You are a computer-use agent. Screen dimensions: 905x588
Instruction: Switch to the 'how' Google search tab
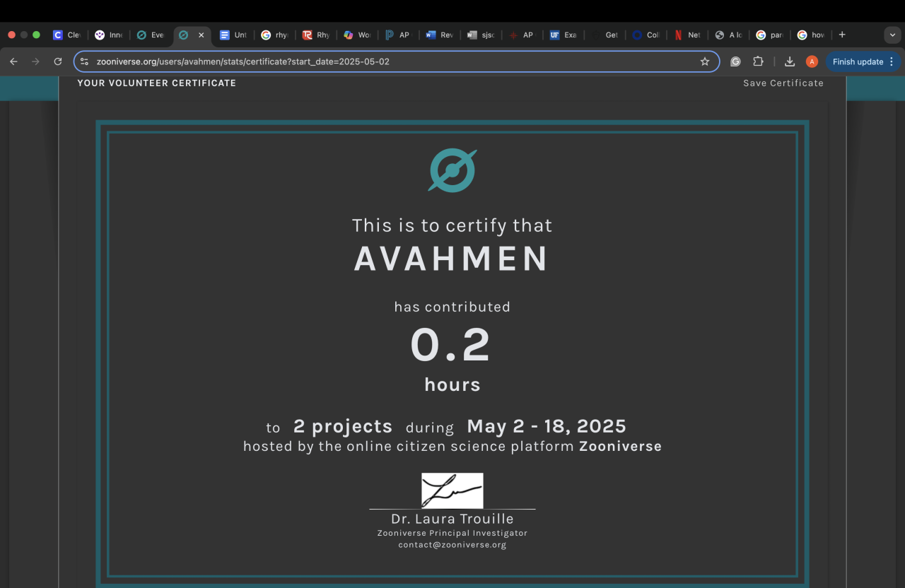[x=811, y=35]
